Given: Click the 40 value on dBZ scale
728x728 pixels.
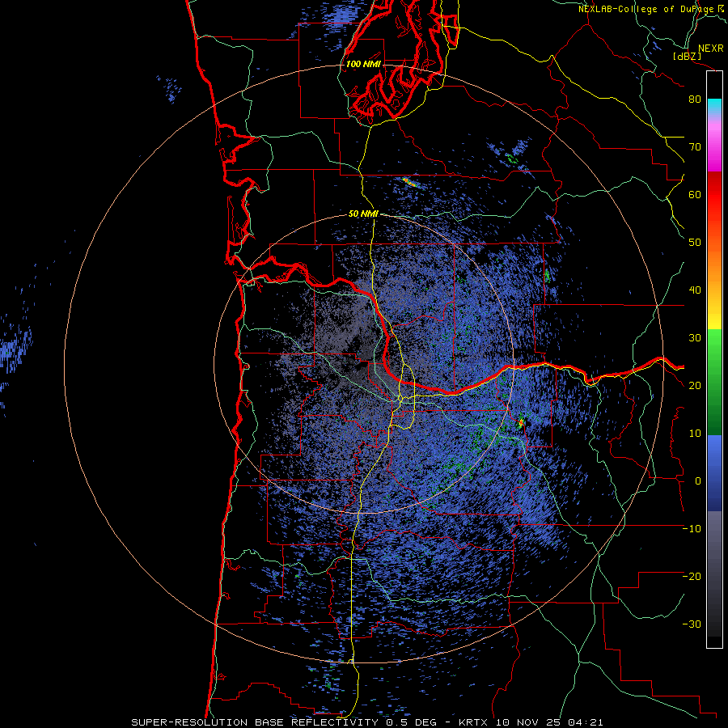Looking at the screenshot, I should (695, 290).
